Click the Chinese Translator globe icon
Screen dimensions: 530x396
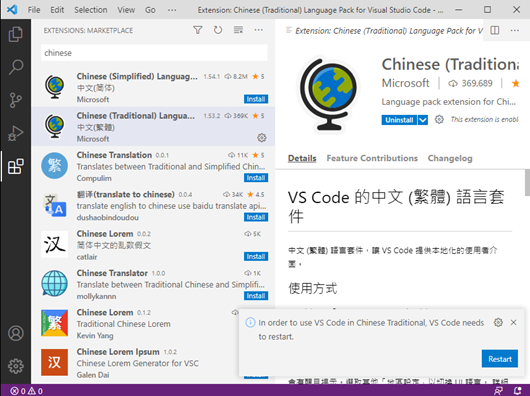click(54, 283)
